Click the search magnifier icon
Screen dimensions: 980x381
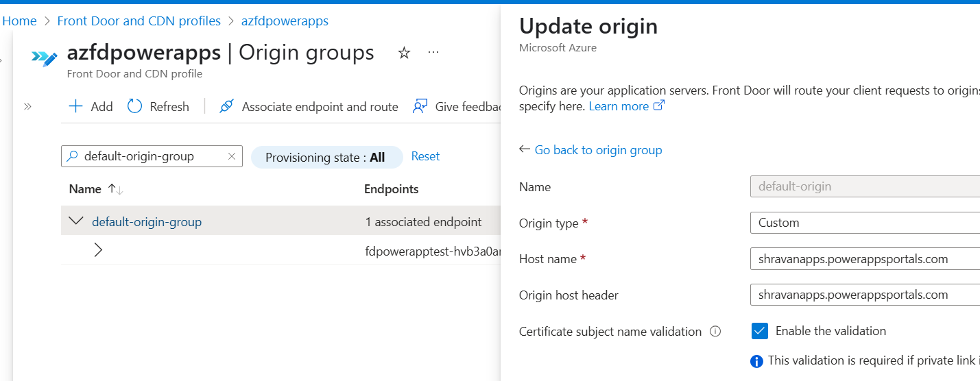pyautogui.click(x=72, y=156)
